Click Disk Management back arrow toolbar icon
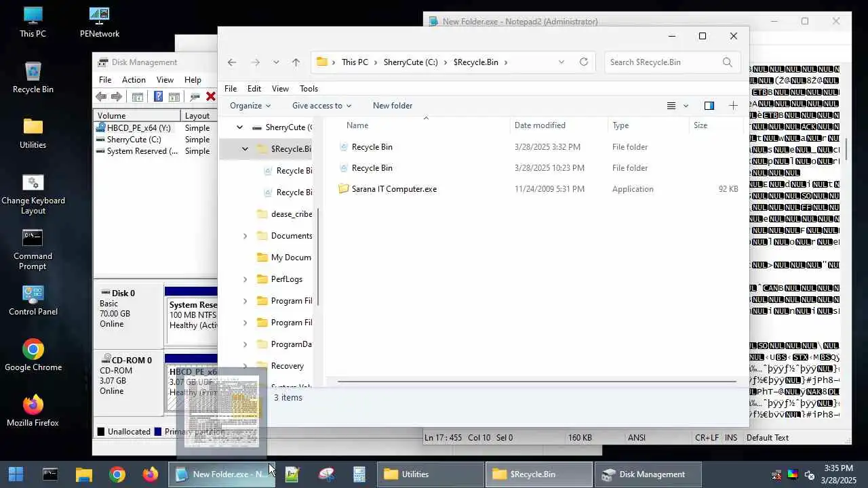This screenshot has height=488, width=868. [x=101, y=97]
